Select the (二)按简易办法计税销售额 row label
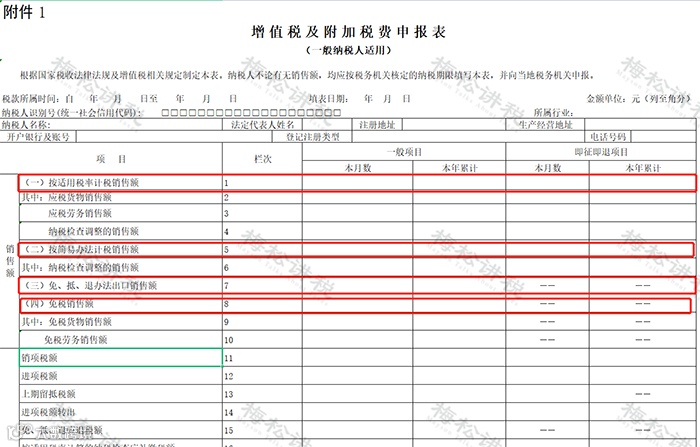Viewport: 700px width, 447px height. pos(81,250)
